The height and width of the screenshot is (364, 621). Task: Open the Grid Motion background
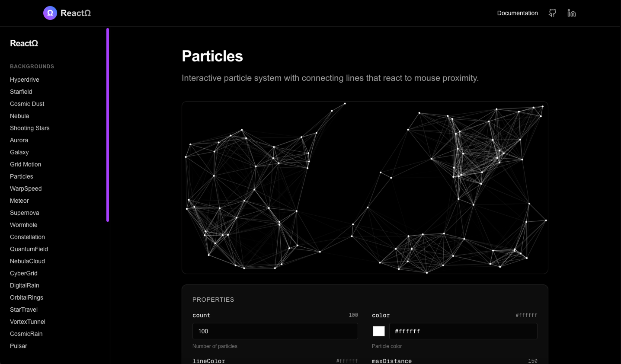pyautogui.click(x=26, y=164)
